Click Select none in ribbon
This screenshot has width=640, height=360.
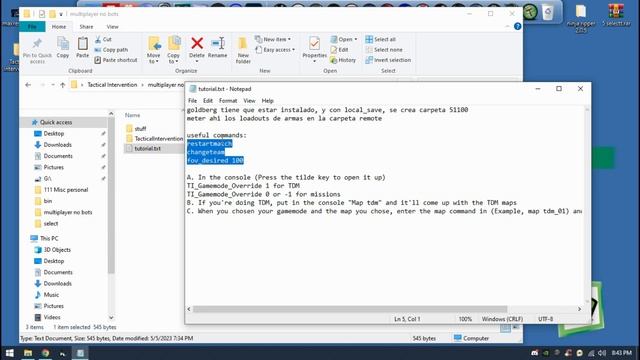[384, 49]
